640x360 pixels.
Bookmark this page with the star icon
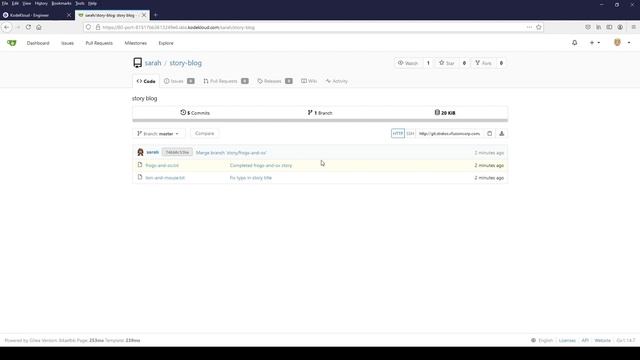(539, 27)
